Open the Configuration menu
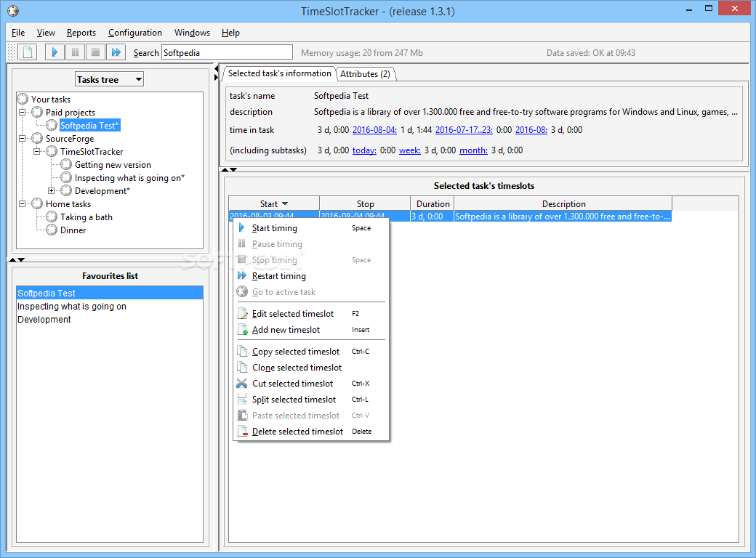Viewport: 756px width, 558px height. coord(135,32)
